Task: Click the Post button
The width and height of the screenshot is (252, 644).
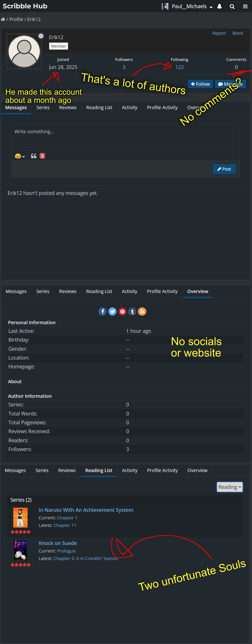Action: tap(224, 169)
